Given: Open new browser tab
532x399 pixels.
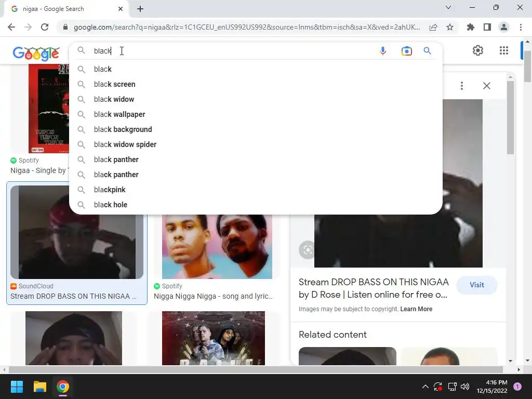Looking at the screenshot, I should (x=140, y=9).
